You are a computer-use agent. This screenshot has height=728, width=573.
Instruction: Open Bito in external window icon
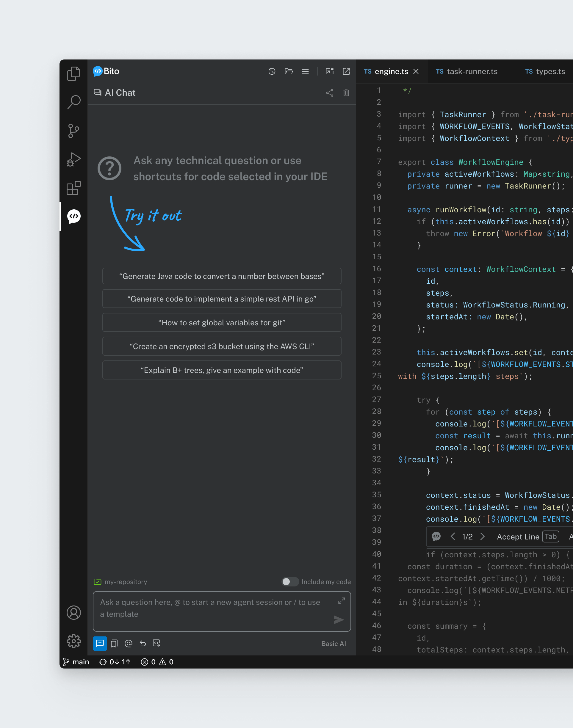coord(346,71)
